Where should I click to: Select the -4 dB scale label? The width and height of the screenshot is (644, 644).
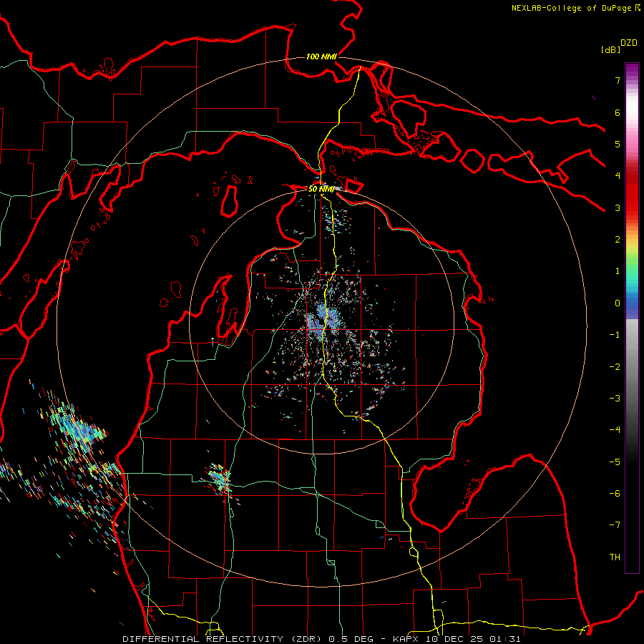point(615,430)
